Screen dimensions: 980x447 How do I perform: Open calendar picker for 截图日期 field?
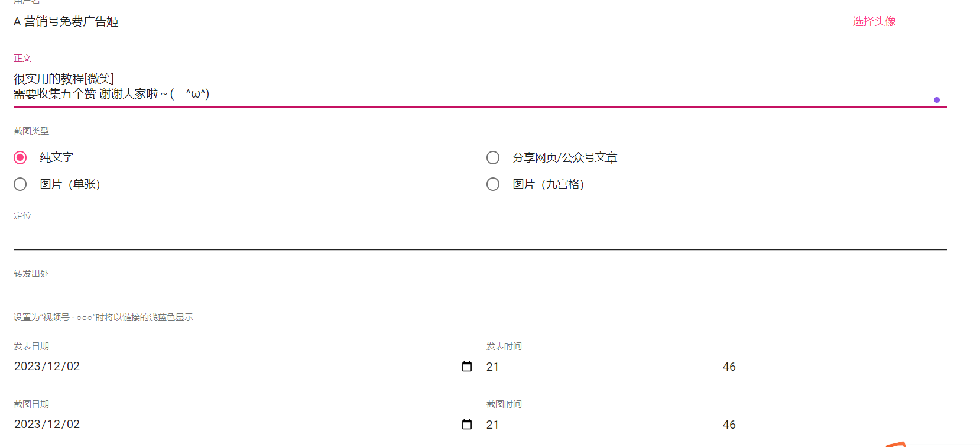click(x=467, y=425)
